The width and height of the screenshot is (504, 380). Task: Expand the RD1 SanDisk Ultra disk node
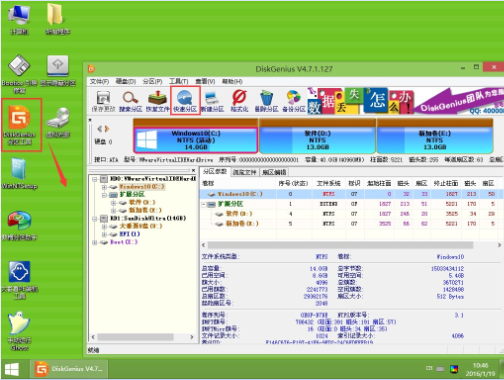pyautogui.click(x=94, y=219)
